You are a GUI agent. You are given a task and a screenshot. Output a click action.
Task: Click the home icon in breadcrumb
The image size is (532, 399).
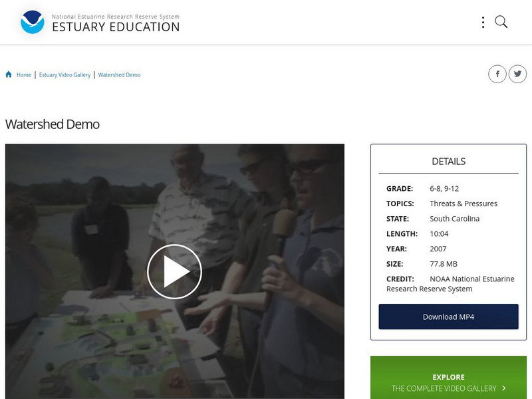9,74
